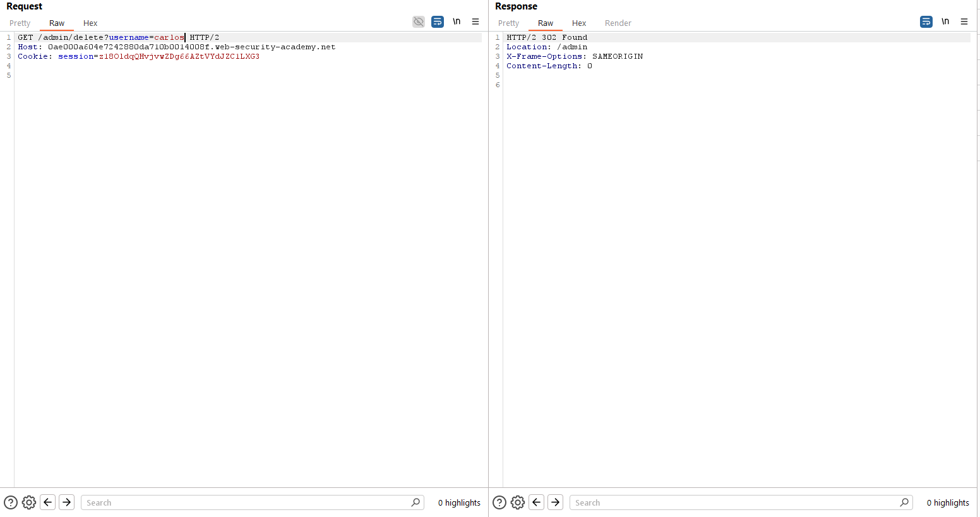
Task: Switch Response view to Render tab
Action: [618, 23]
